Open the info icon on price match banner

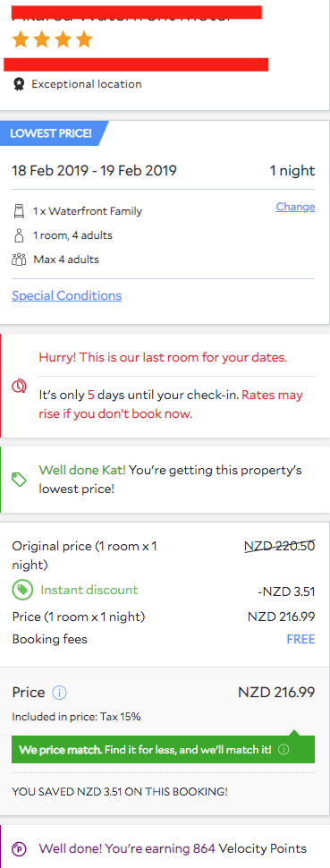coord(283,750)
